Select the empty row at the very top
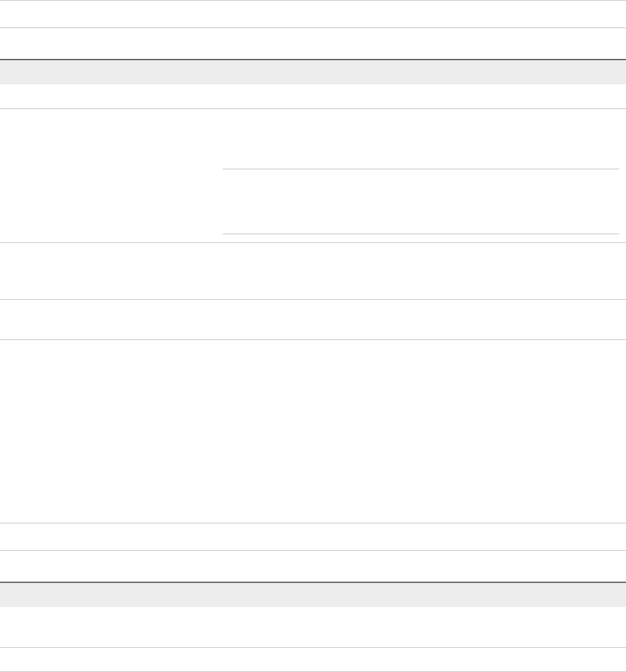Screen dimensions: 626x672 [x=313, y=14]
